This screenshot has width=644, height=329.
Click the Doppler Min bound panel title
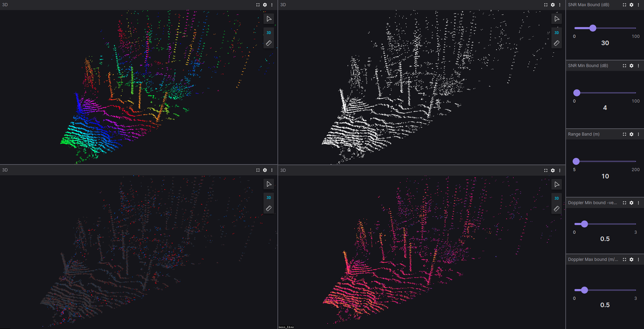[593, 202]
